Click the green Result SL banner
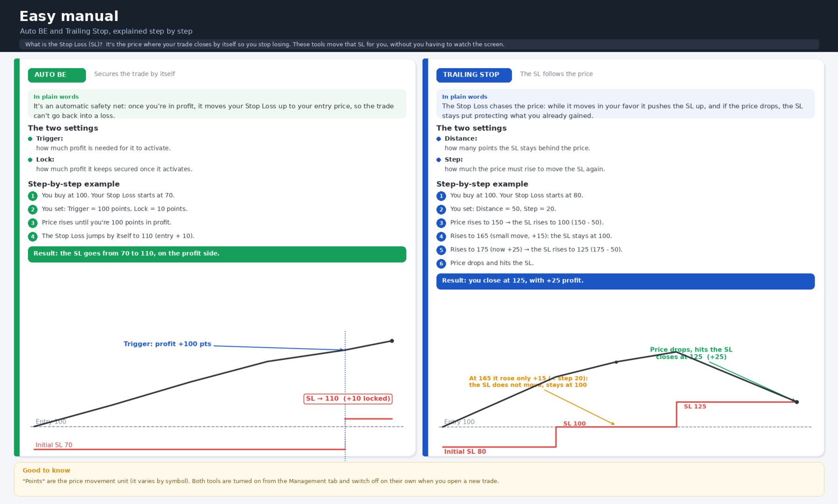The width and height of the screenshot is (838, 504). (217, 254)
